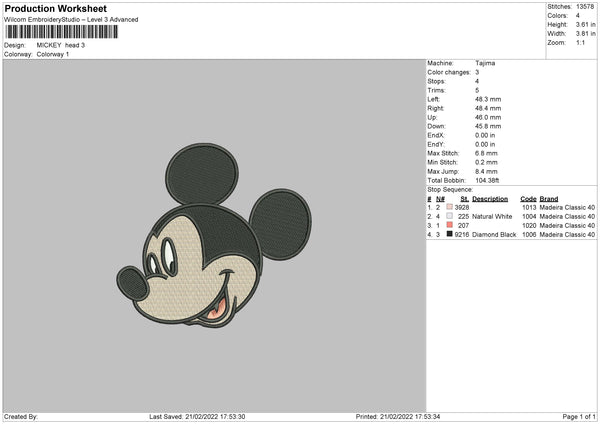Image resolution: width=600 pixels, height=424 pixels.
Task: Click the design name MICKEY head 3
Action: [x=60, y=45]
